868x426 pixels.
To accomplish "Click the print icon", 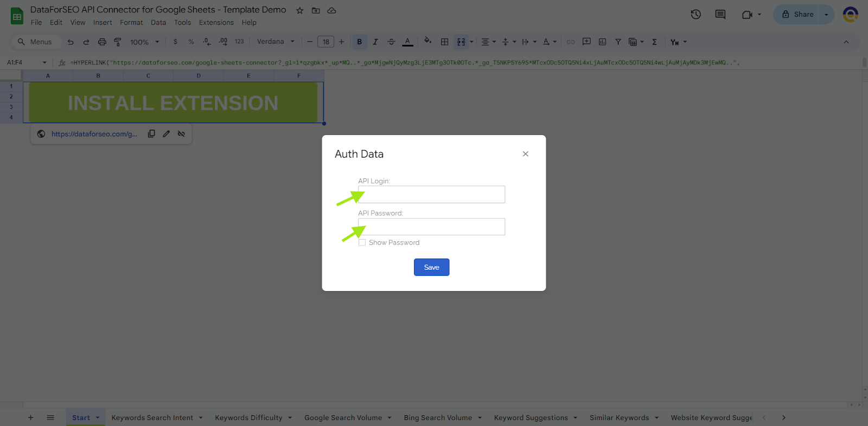I will tap(102, 42).
